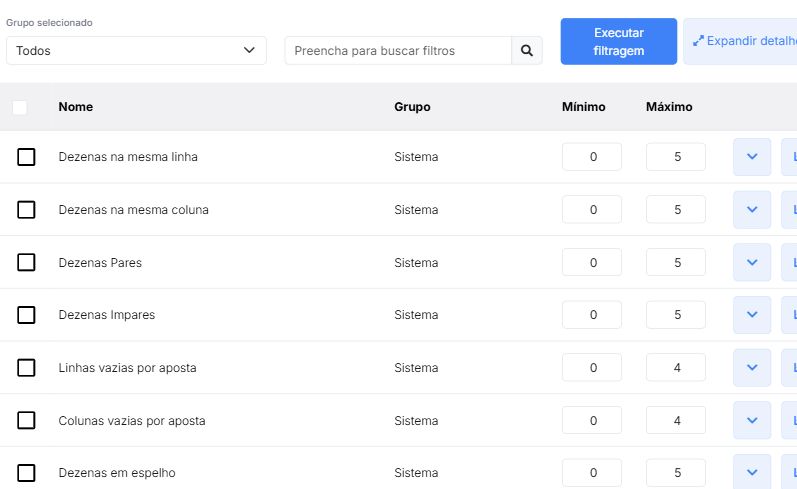Toggle the select-all checkbox in header
Viewport: 797px width, 489px height.
pyautogui.click(x=19, y=107)
